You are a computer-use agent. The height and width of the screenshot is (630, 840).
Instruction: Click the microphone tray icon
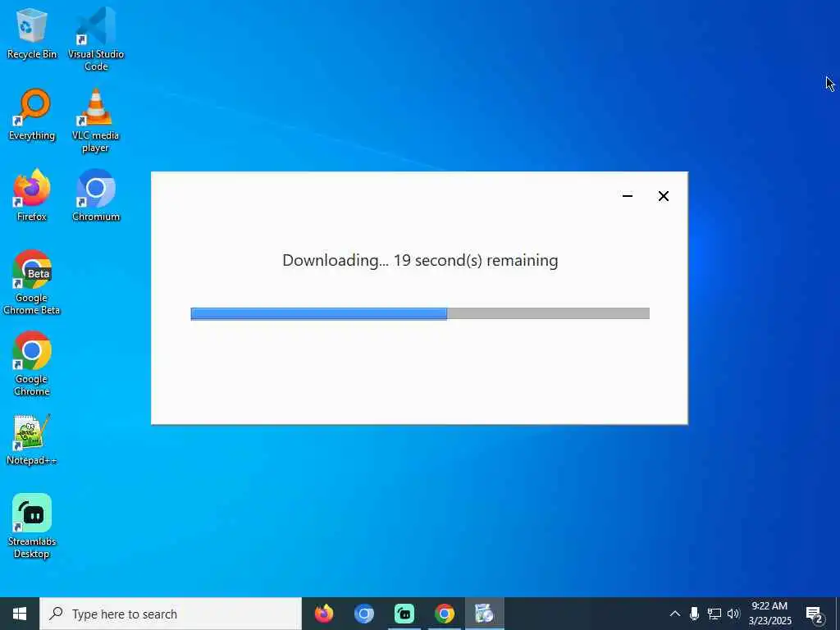pyautogui.click(x=694, y=614)
